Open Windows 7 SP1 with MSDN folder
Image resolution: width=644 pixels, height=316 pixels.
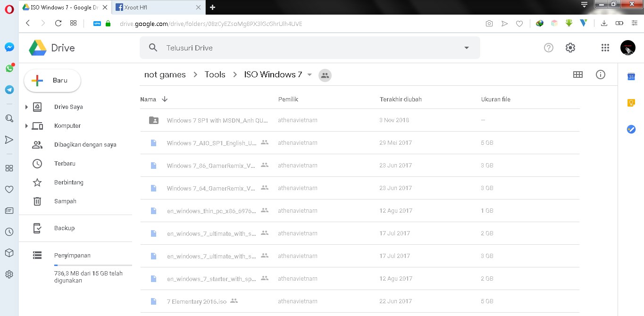360,120
